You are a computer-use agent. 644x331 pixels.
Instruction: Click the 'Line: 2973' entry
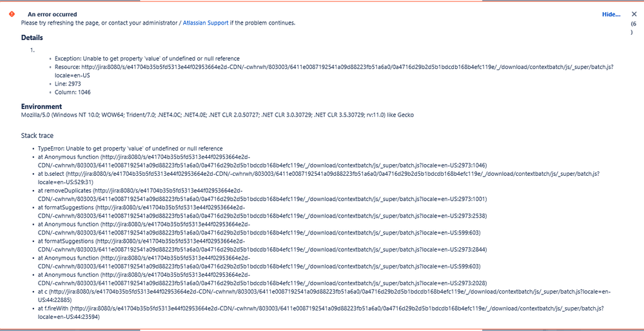68,84
